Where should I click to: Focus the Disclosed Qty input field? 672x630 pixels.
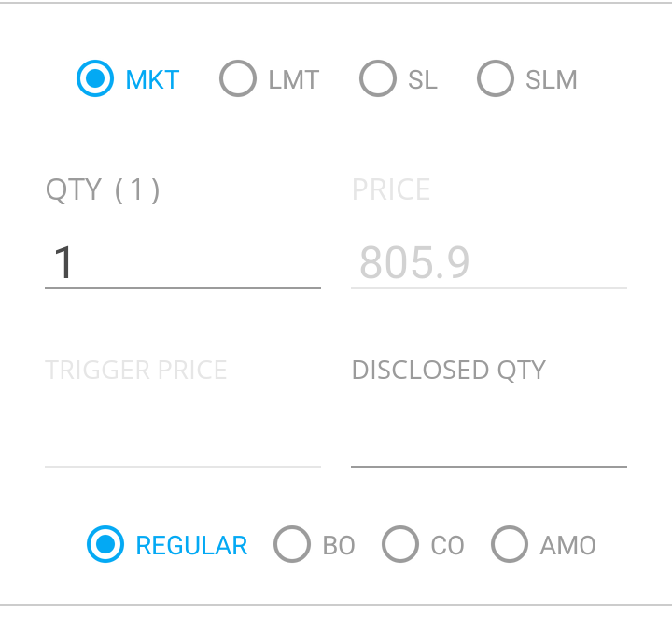tap(489, 441)
